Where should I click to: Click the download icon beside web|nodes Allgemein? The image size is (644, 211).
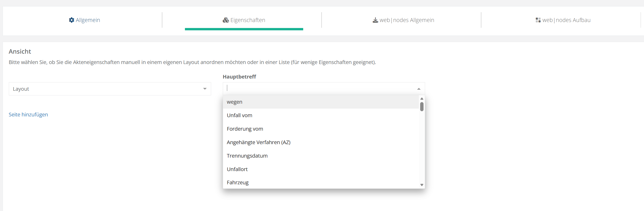375,20
